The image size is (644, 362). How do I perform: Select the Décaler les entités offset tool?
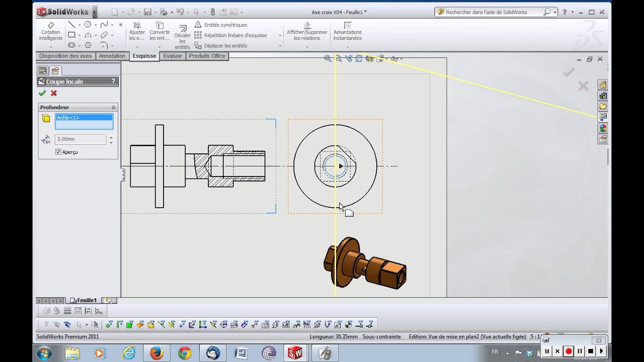[182, 37]
